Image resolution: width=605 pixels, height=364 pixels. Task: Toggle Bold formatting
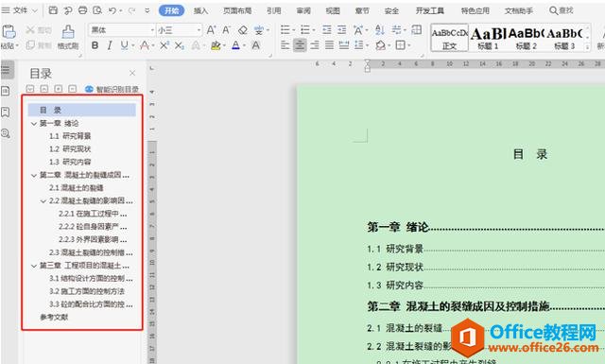(95, 45)
